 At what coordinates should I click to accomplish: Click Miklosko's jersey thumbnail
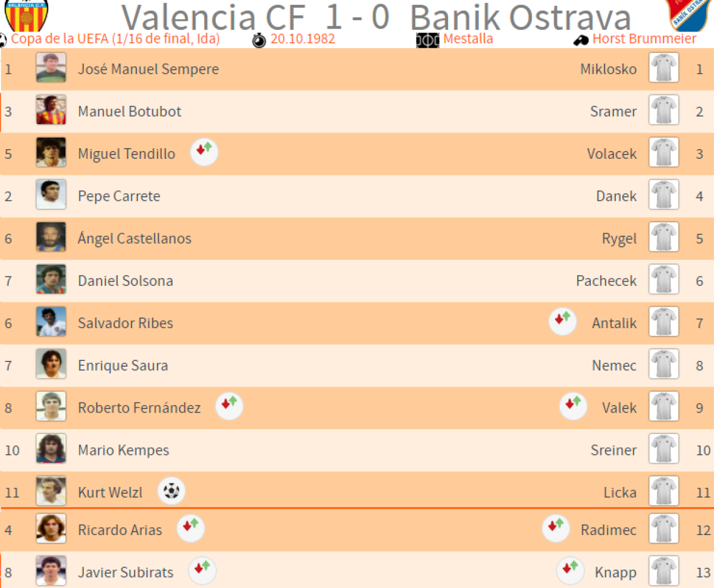(663, 68)
